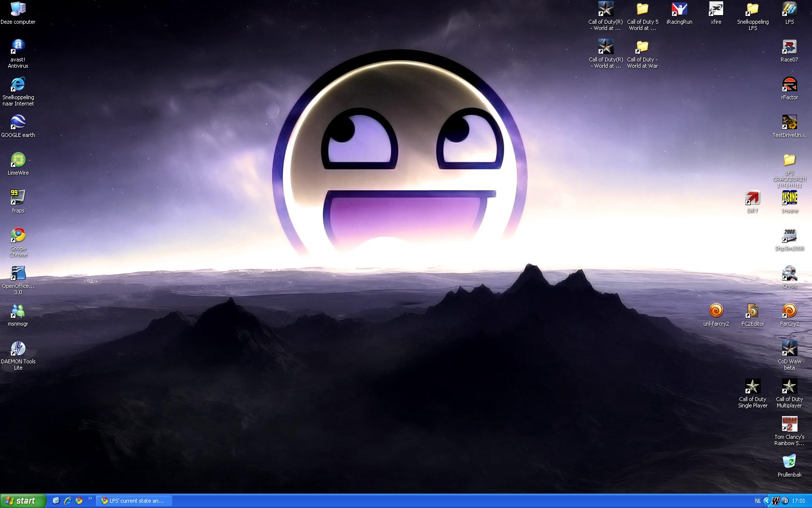The width and height of the screenshot is (812, 508).
Task: Switch to the LFS' current state taskbar window
Action: coord(134,501)
